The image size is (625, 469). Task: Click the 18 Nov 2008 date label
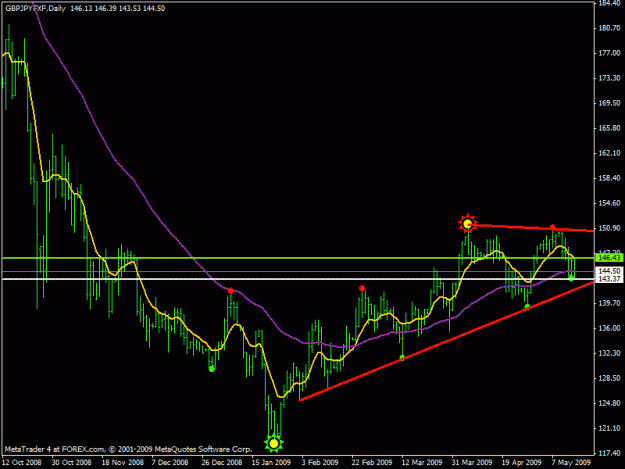[122, 462]
